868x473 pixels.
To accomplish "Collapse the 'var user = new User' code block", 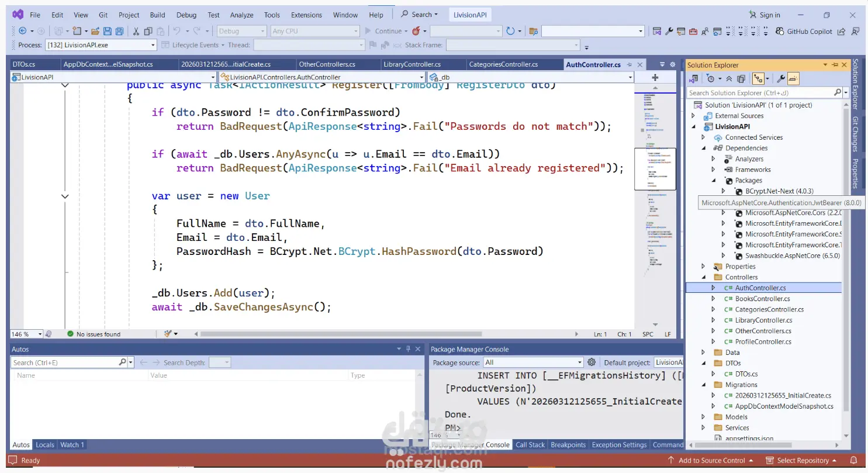I will coord(65,196).
